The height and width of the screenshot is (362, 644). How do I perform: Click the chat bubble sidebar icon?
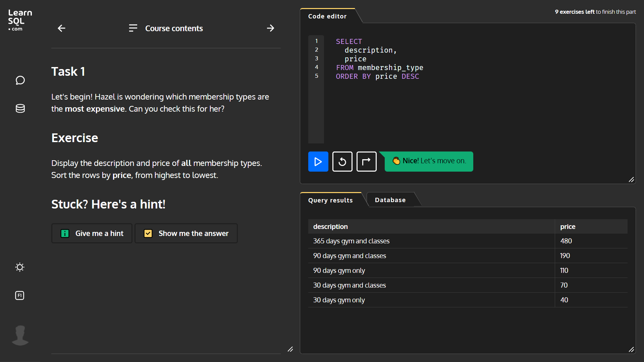(x=19, y=80)
